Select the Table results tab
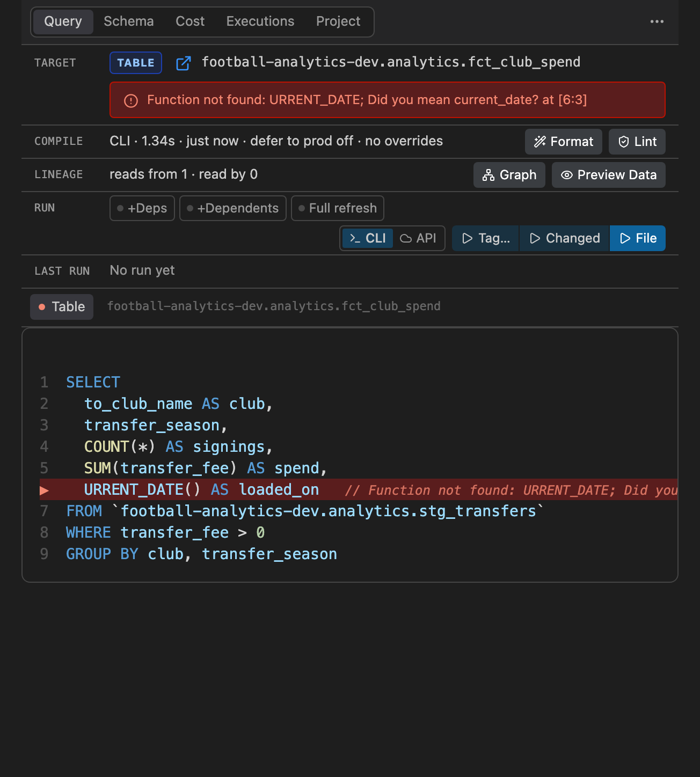 62,307
